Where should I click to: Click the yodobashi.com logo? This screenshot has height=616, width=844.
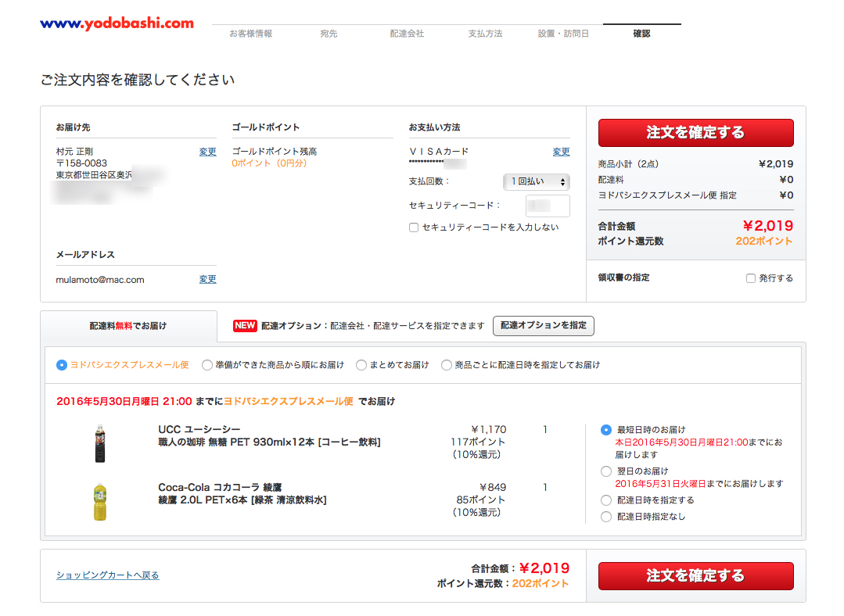point(117,23)
